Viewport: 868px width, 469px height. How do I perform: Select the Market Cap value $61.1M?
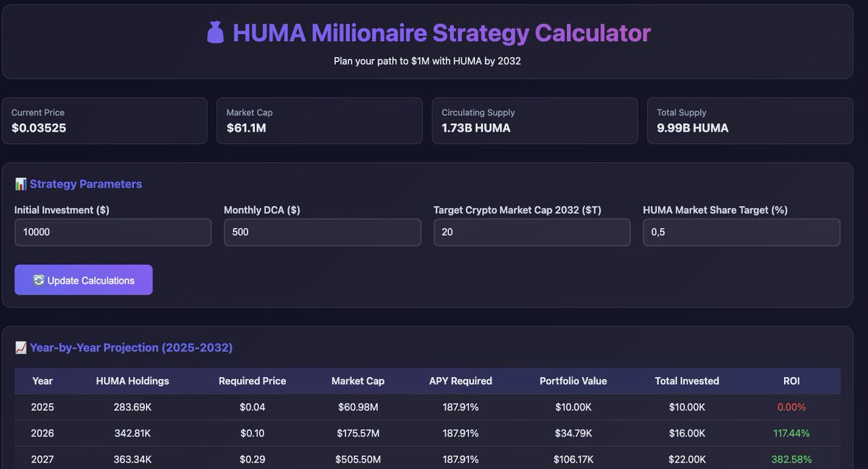pos(246,128)
